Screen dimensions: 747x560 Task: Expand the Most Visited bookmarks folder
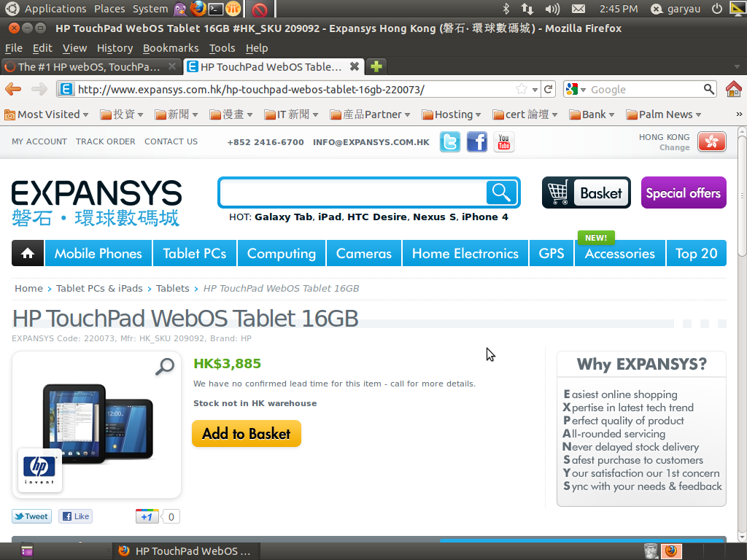[x=46, y=114]
